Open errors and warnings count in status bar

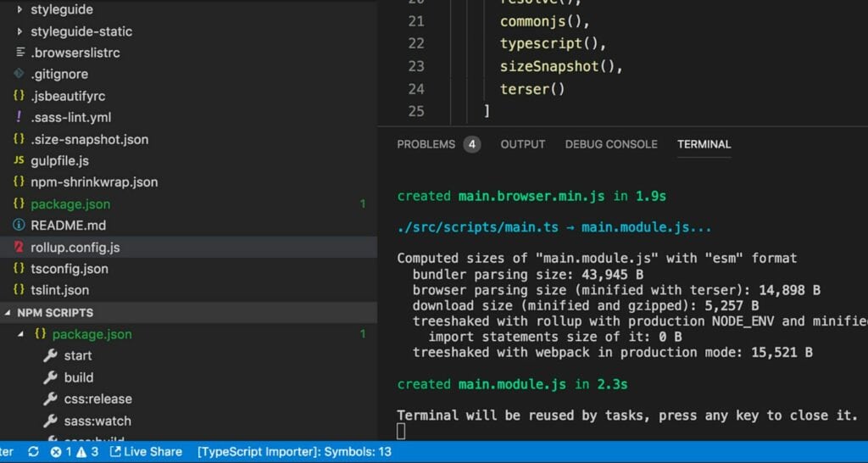[75, 452]
